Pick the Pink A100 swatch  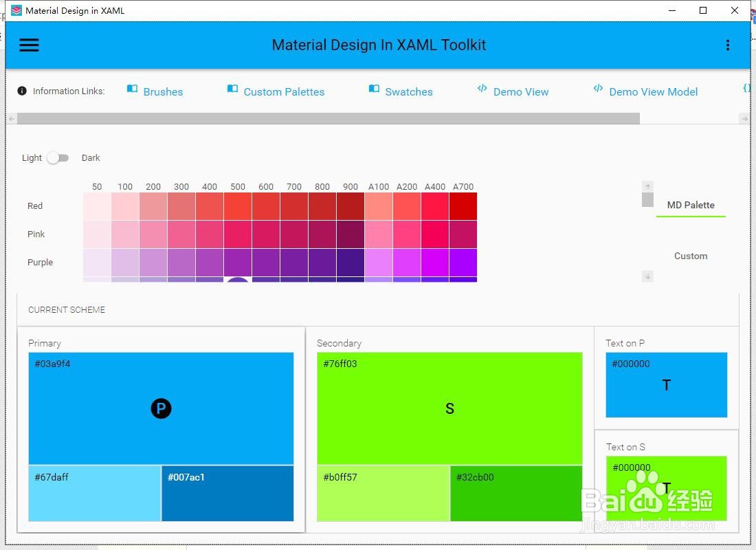[x=379, y=234]
